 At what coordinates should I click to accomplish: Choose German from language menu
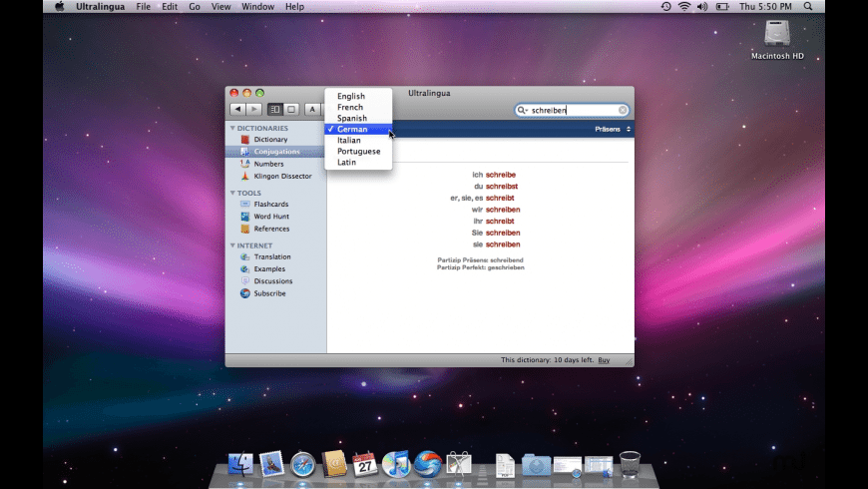pos(358,129)
